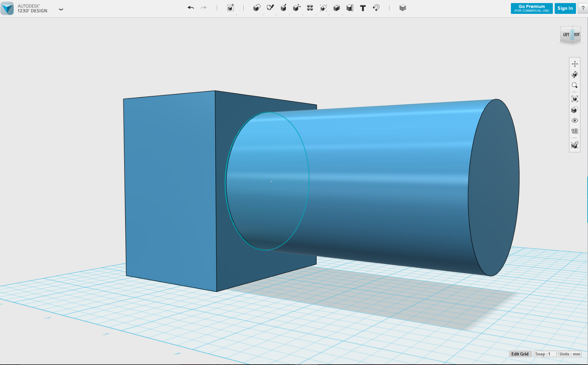Click the Fit view icon
Viewport: 588px width, 365px height.
(x=574, y=99)
